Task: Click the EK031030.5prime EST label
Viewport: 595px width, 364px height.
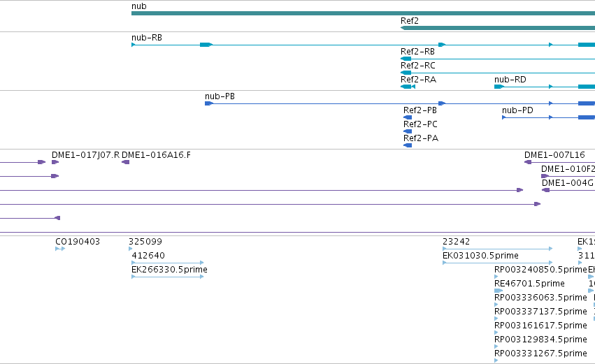Action: (480, 256)
